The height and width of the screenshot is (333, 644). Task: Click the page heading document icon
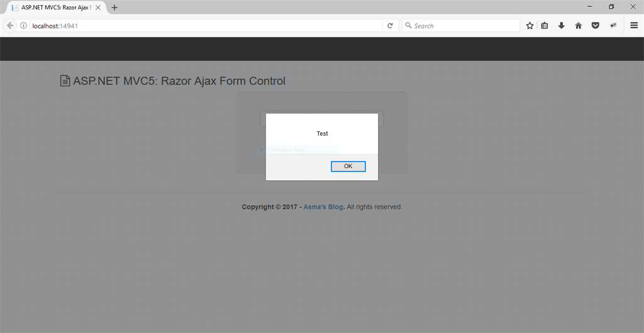click(x=65, y=81)
